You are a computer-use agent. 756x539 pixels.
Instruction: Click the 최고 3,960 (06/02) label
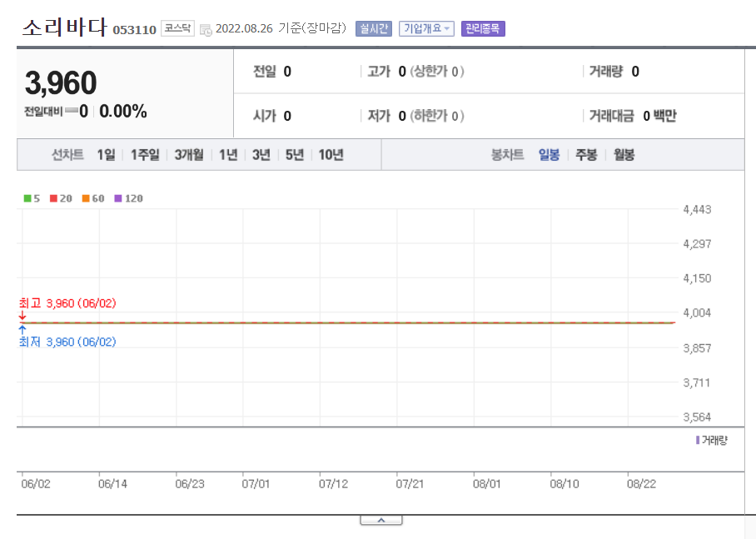pos(67,303)
